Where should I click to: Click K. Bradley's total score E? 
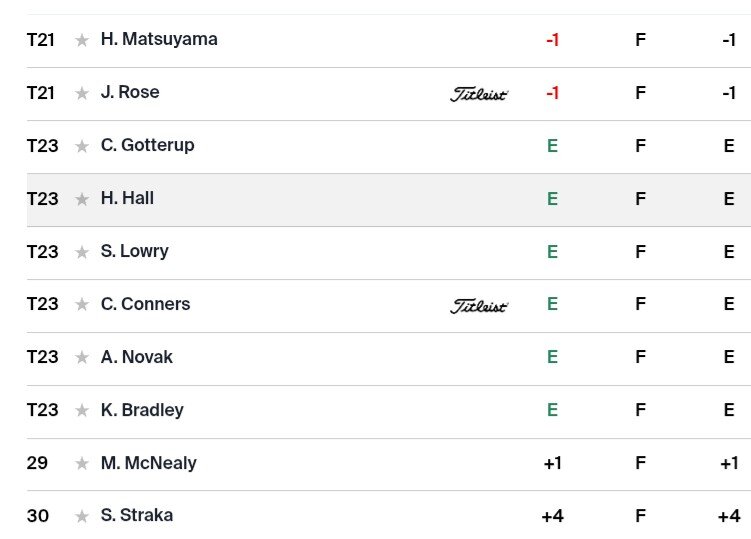pos(729,410)
